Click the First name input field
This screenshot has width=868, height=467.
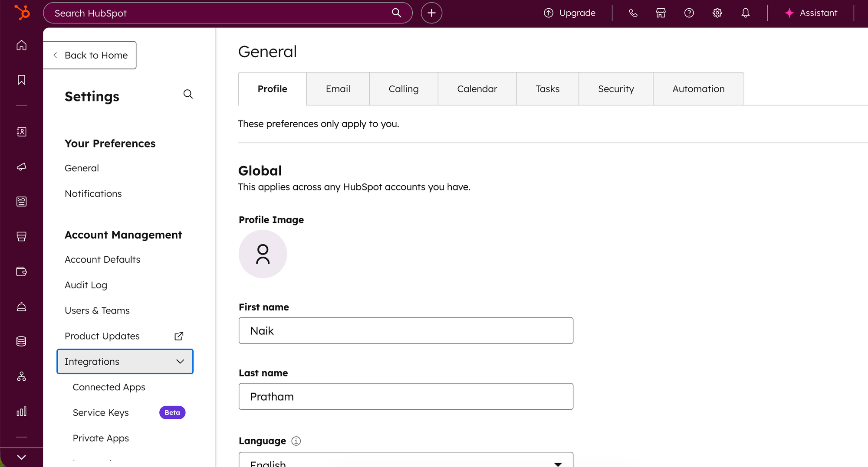(406, 331)
